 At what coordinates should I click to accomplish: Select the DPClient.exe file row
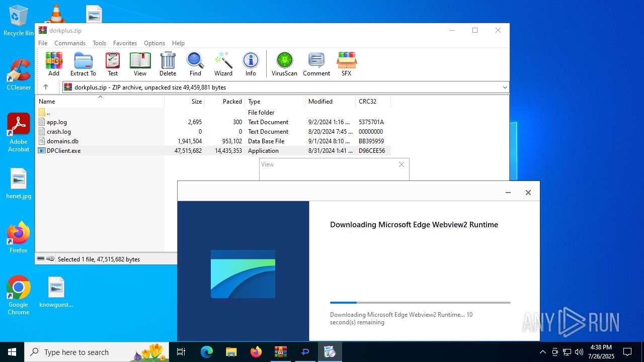[x=213, y=151]
